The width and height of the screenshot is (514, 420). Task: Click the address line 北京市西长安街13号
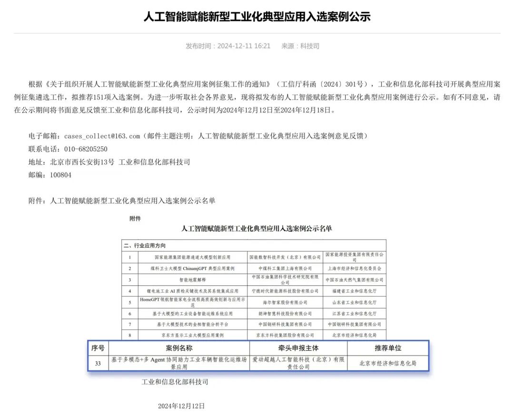(82, 162)
